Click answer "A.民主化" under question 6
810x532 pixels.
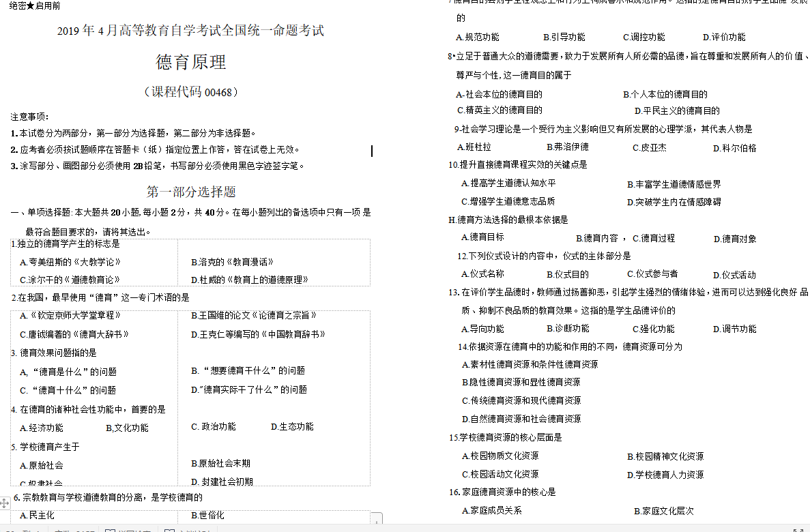coord(37,516)
